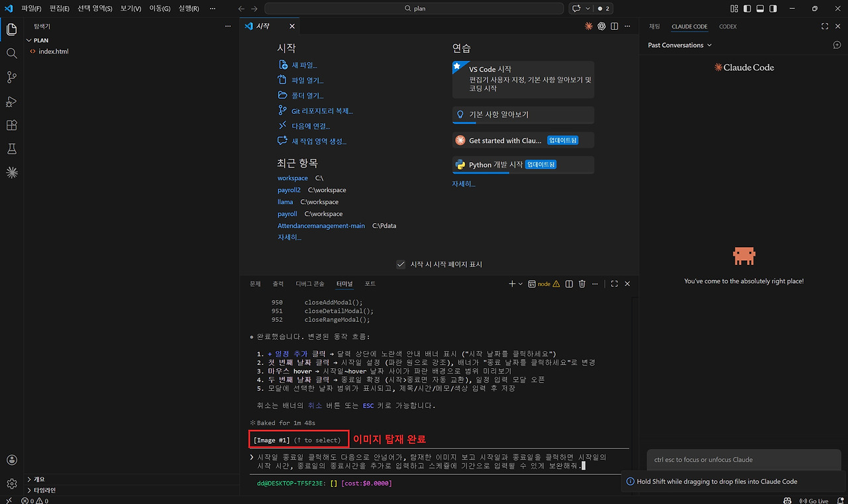Open the VS Code 시작 walkthrough card
This screenshot has width=848, height=504.
point(523,78)
